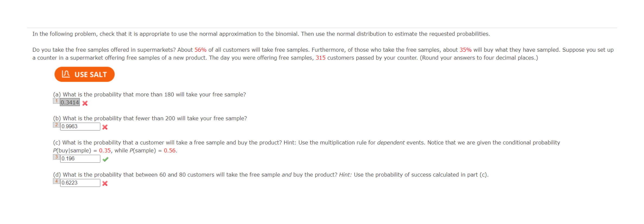Click the P(buy|sample) = 0.35 expression

[x=81, y=150]
